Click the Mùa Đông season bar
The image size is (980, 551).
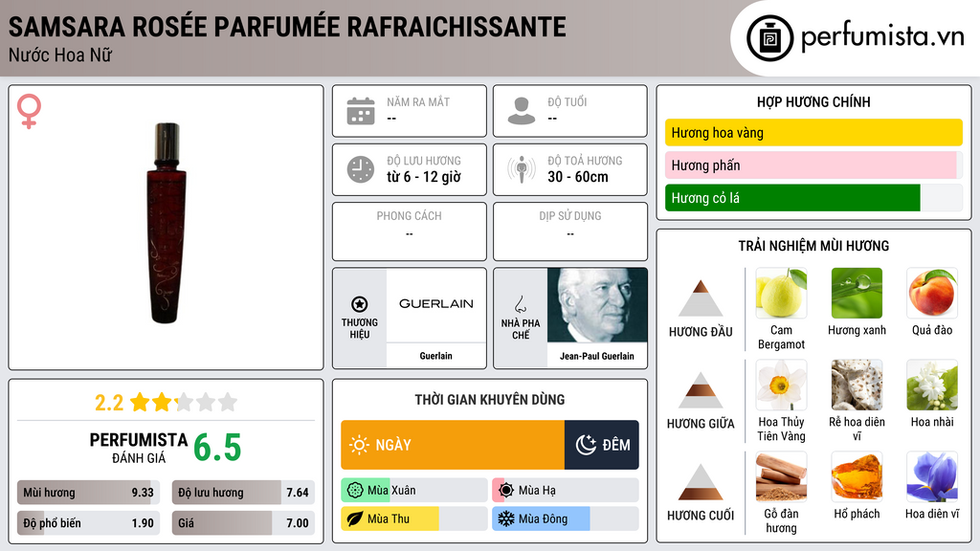565,518
